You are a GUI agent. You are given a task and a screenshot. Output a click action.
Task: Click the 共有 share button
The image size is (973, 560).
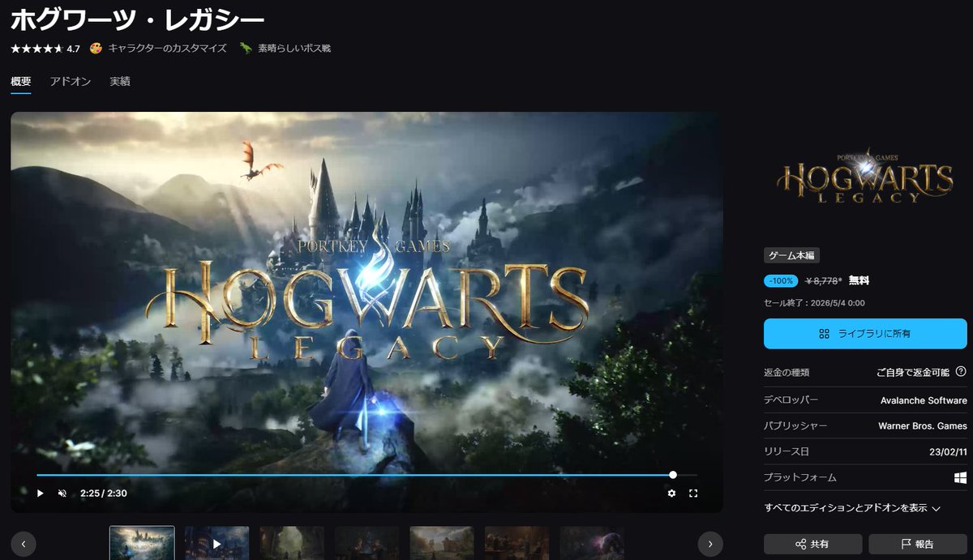click(812, 544)
